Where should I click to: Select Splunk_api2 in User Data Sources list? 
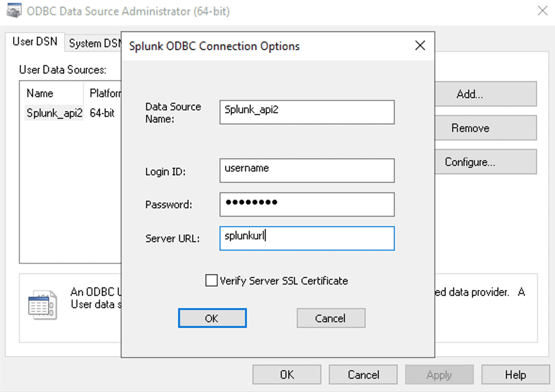coord(54,114)
